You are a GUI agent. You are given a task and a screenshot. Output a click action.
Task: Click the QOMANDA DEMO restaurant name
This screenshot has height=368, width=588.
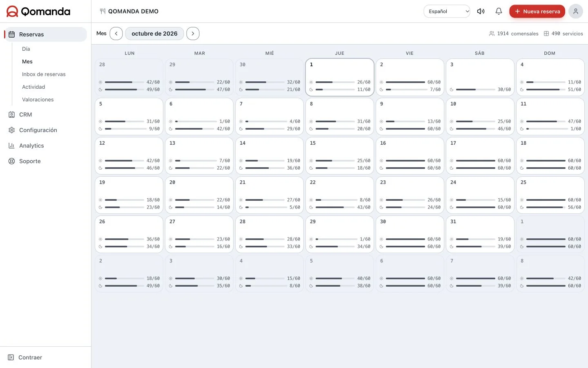click(x=133, y=11)
